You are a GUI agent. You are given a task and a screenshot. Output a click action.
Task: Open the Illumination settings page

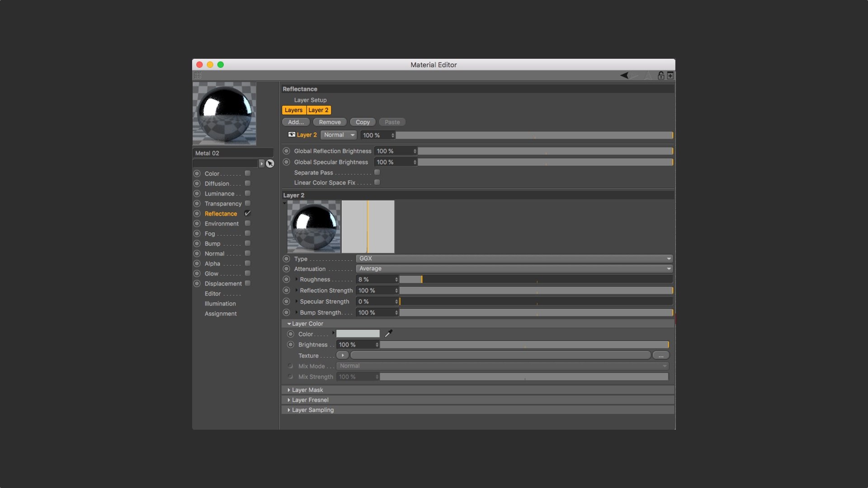pyautogui.click(x=220, y=304)
